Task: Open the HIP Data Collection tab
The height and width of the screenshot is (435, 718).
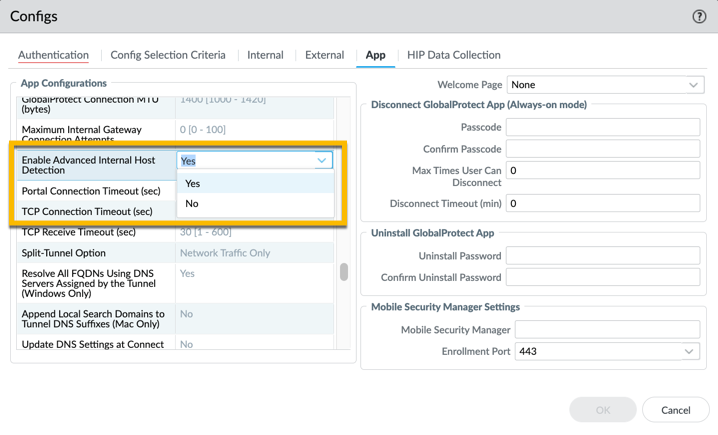Action: pos(453,55)
